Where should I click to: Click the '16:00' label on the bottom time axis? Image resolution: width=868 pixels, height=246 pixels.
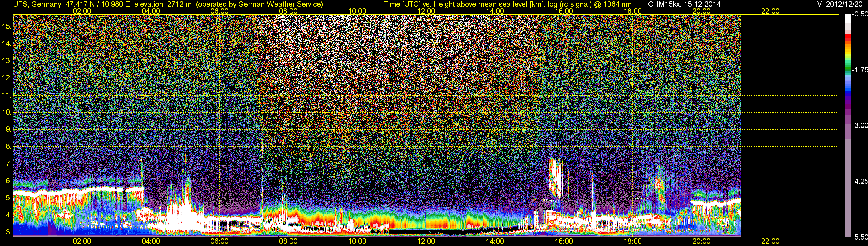tap(564, 241)
